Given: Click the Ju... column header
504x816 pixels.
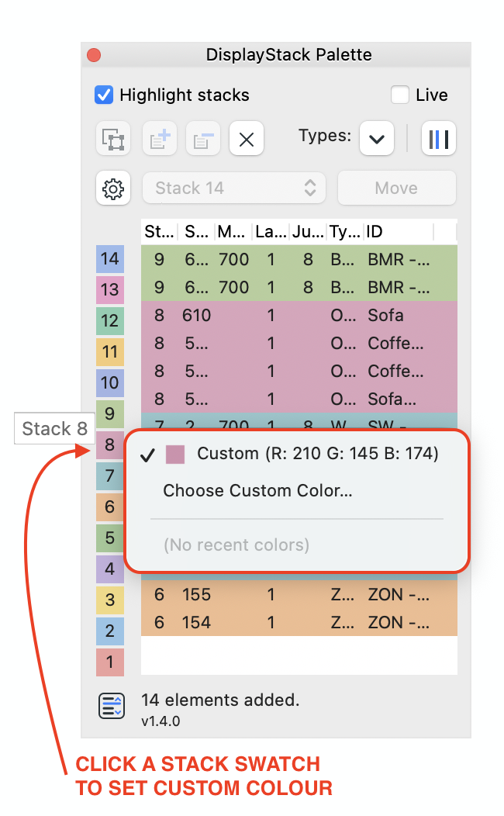Looking at the screenshot, I should click(308, 232).
